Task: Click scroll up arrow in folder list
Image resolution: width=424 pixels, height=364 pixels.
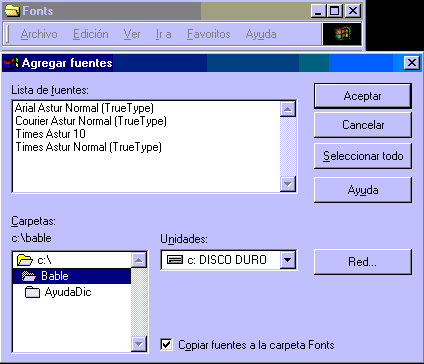Action: pos(139,260)
